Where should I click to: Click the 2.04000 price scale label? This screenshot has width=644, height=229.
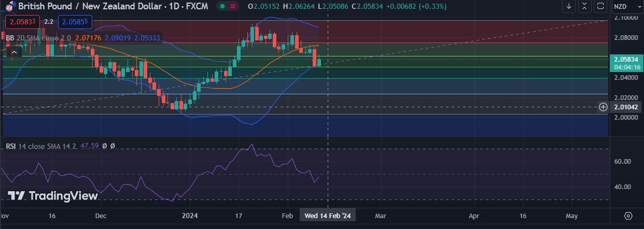click(625, 78)
